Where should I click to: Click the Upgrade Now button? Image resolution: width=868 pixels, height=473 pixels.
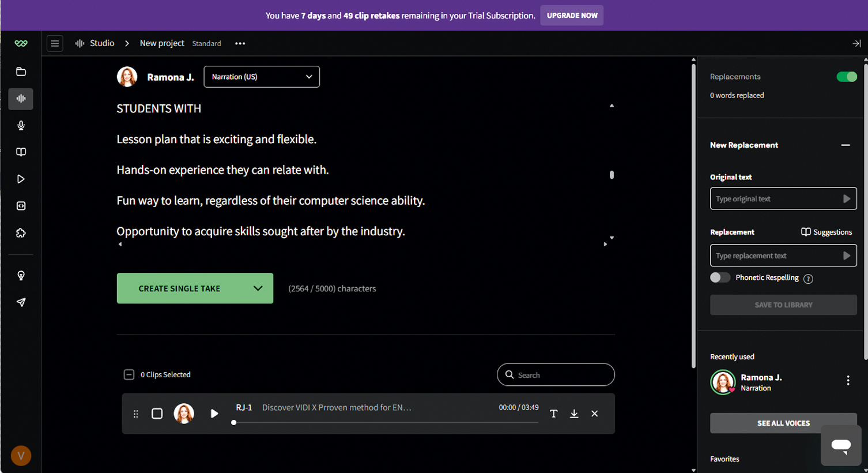click(572, 16)
